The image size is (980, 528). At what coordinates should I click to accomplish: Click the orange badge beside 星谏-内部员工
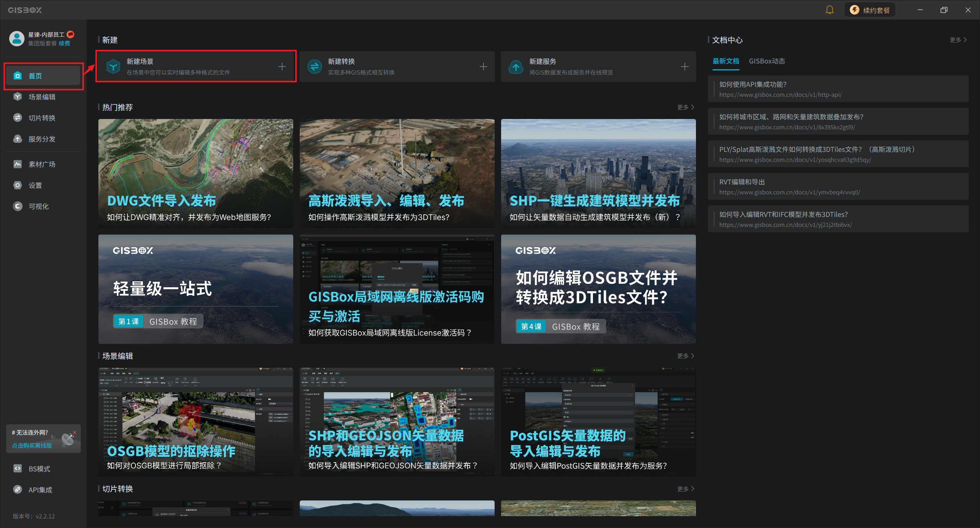tap(70, 34)
